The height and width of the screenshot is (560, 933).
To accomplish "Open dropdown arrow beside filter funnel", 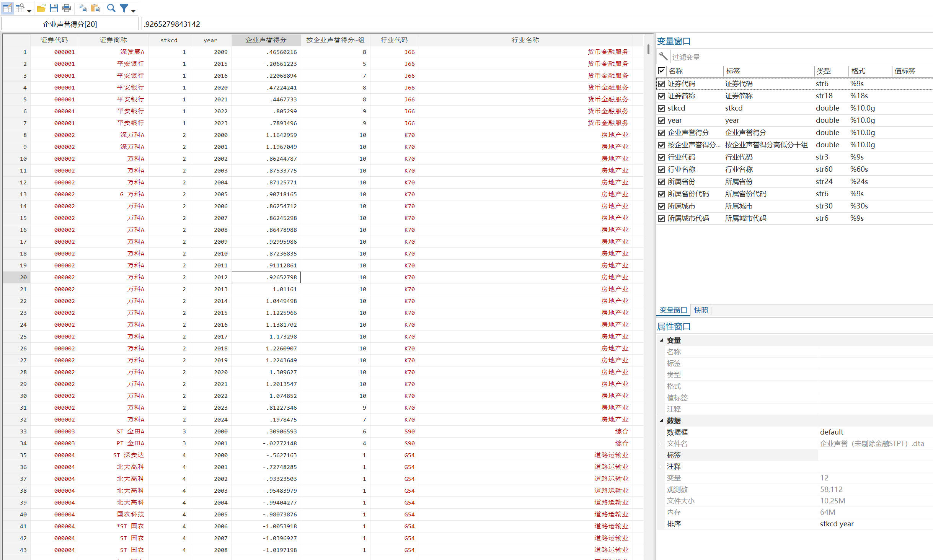I will (133, 11).
